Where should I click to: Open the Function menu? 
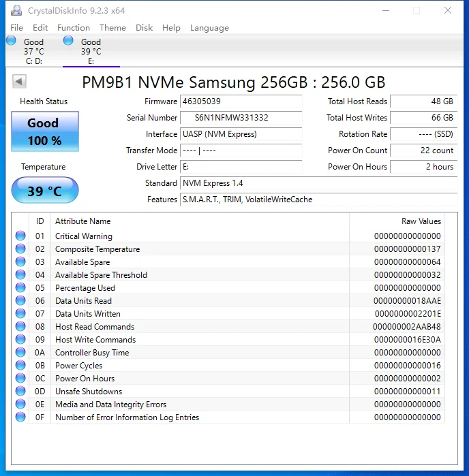click(74, 28)
